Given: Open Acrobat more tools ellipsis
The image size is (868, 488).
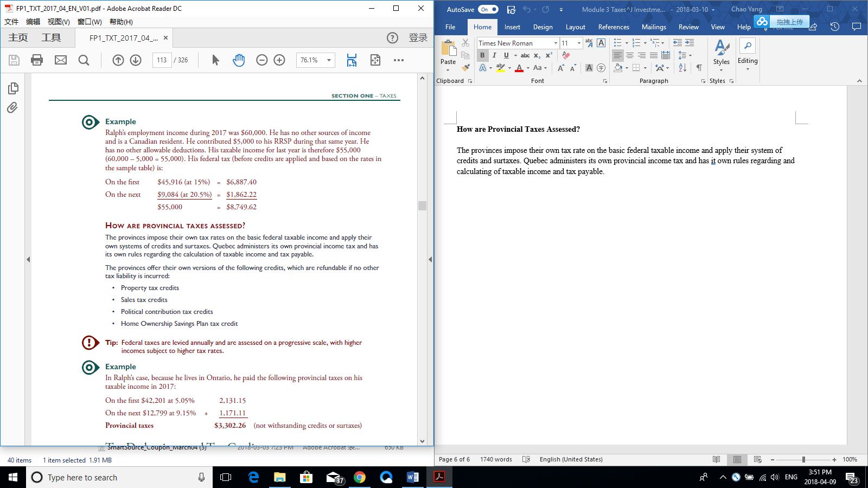Looking at the screenshot, I should [x=399, y=60].
